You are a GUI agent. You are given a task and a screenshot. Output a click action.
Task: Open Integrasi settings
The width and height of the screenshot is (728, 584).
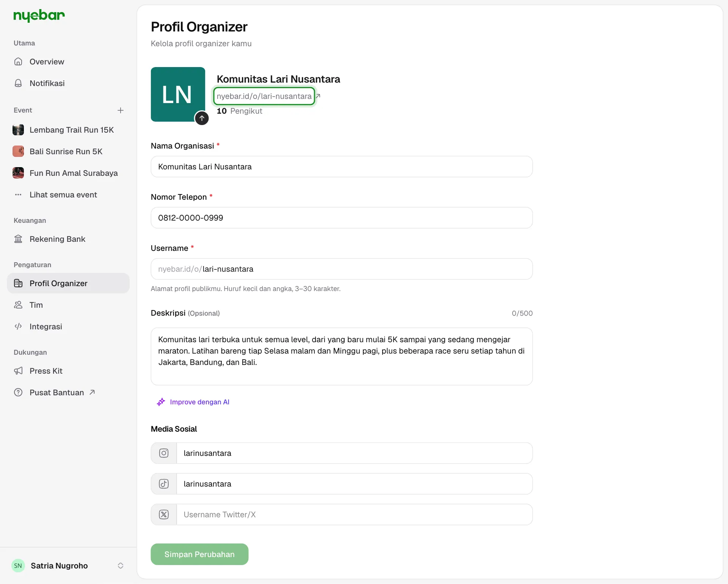point(68,327)
